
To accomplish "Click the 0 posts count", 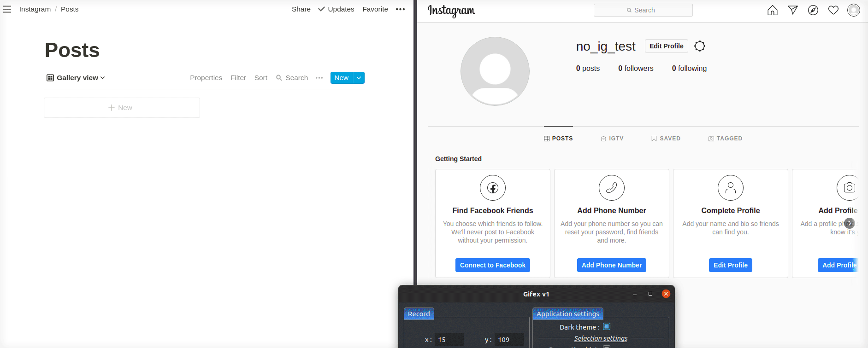I will pyautogui.click(x=588, y=68).
